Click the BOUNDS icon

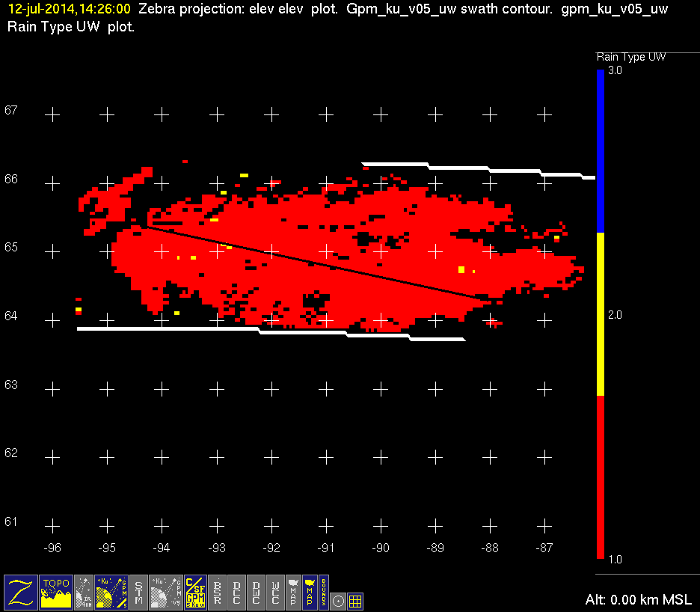point(324,592)
